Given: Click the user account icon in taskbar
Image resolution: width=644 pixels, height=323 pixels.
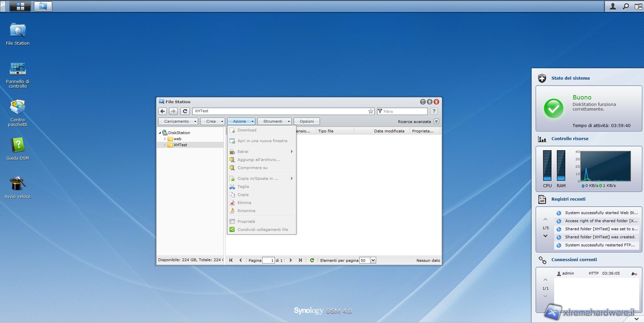Looking at the screenshot, I should [x=613, y=6].
